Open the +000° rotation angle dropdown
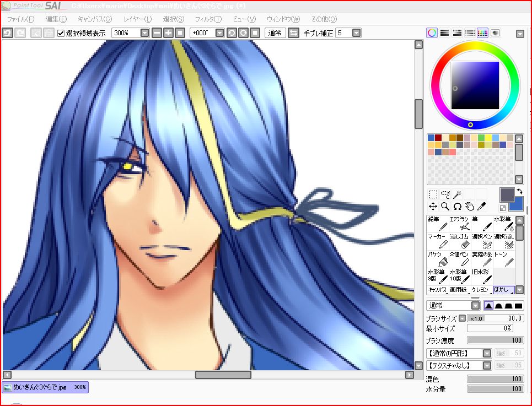Image resolution: width=532 pixels, height=406 pixels. point(220,33)
